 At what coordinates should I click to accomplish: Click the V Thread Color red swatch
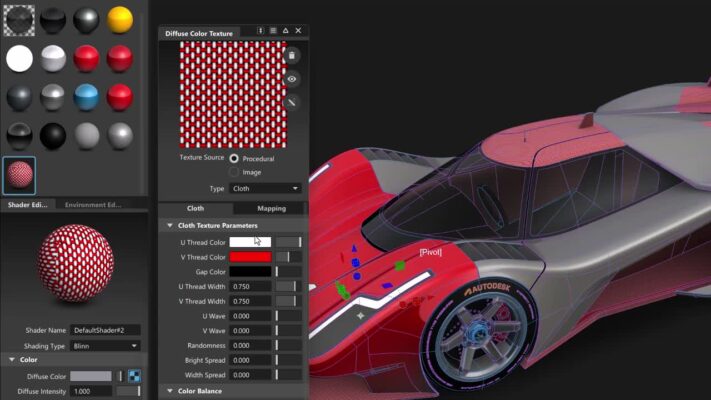click(x=250, y=257)
